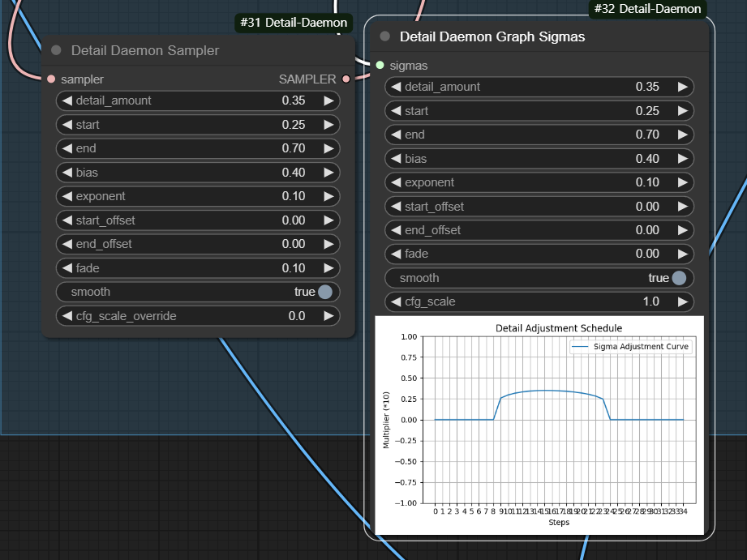Click the Sigma Adjustment Curve legend

click(x=631, y=347)
